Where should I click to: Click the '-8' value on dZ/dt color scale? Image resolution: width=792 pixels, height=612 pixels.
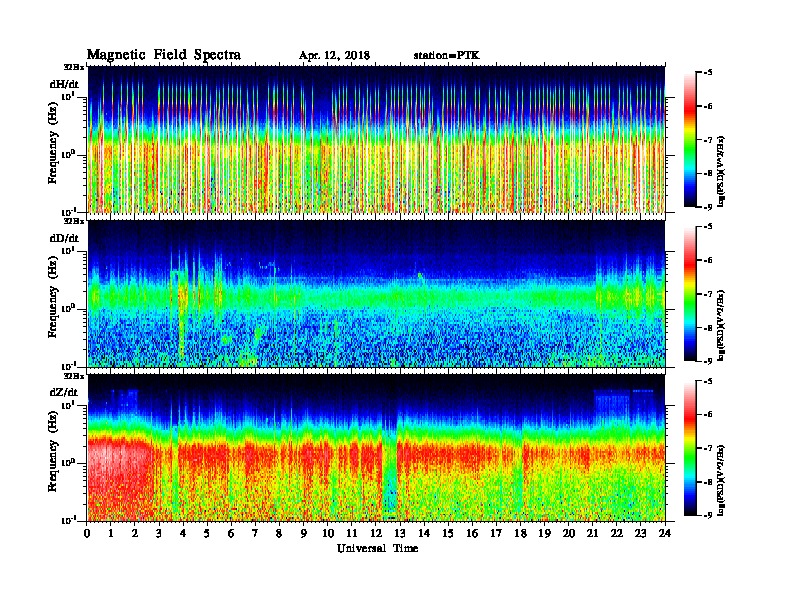(x=707, y=482)
